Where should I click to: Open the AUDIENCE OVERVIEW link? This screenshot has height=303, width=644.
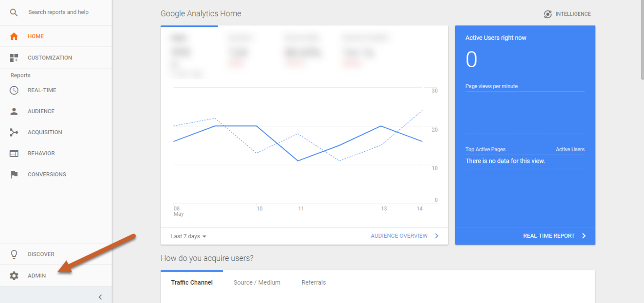pyautogui.click(x=399, y=236)
